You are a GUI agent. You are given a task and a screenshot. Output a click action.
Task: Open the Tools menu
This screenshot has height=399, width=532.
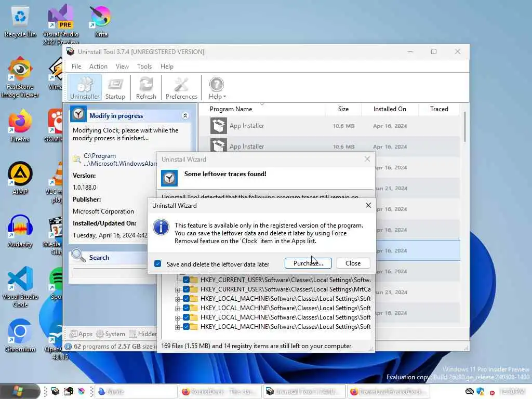click(x=144, y=66)
